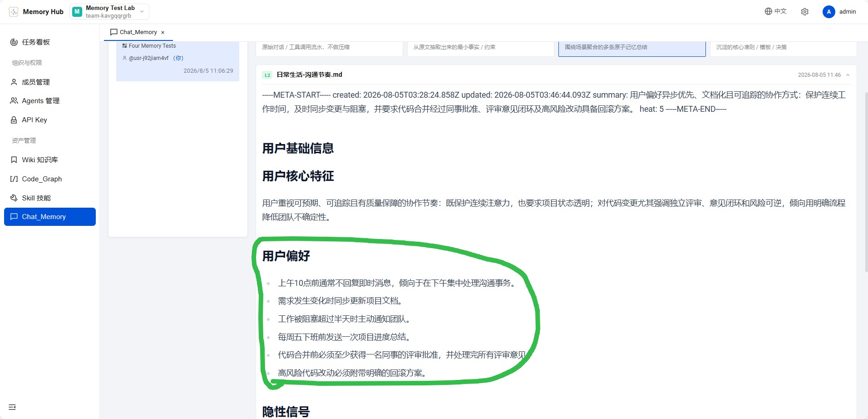Click the Wiki 知识库 bookmark icon

point(14,160)
